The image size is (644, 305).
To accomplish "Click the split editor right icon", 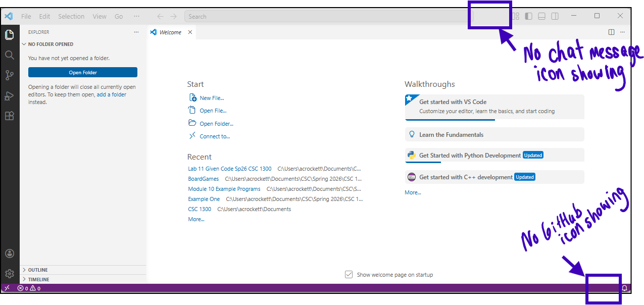I will (611, 32).
